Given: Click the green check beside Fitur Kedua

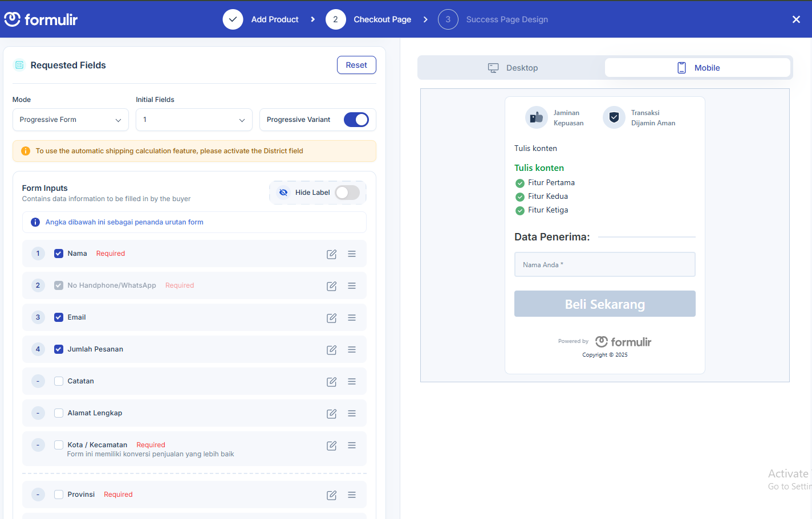Looking at the screenshot, I should click(520, 197).
